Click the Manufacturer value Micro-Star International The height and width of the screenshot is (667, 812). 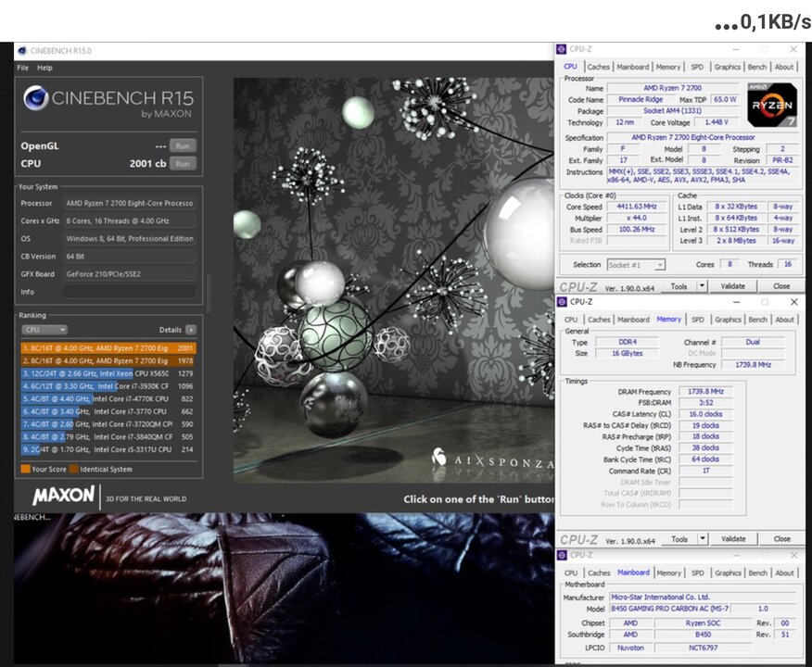(703, 598)
